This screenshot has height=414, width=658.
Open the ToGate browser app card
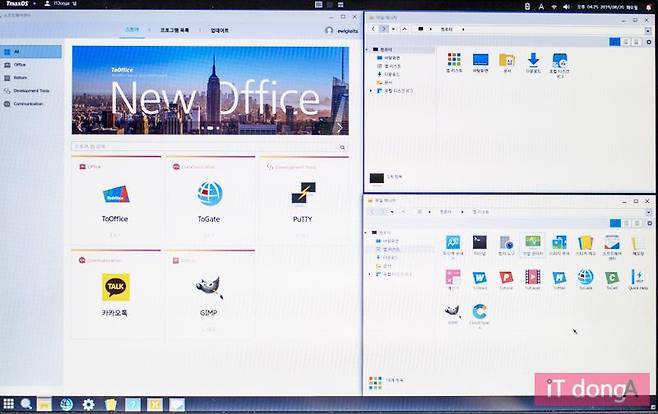(x=210, y=200)
